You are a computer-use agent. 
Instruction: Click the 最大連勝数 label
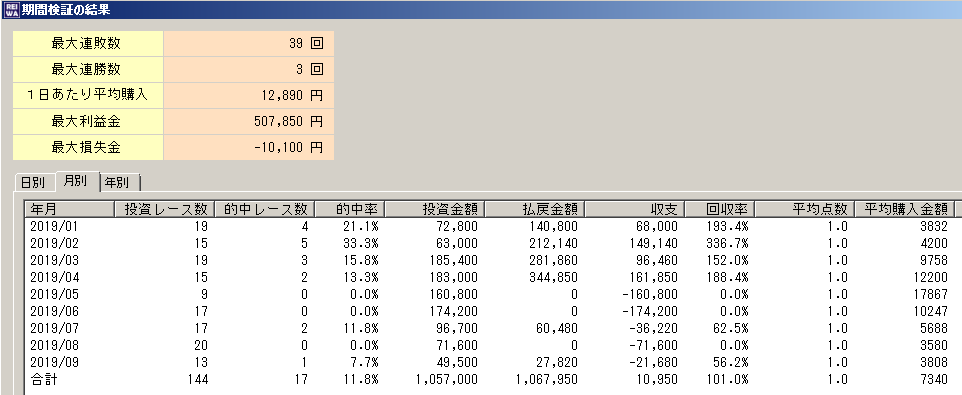[86, 69]
